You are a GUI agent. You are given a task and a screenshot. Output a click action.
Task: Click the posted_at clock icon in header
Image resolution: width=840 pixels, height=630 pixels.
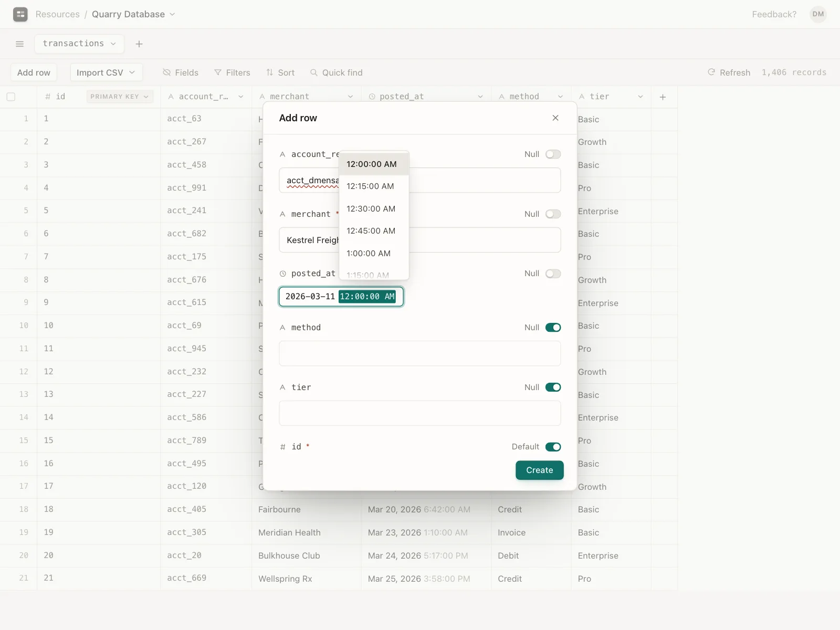pos(372,97)
